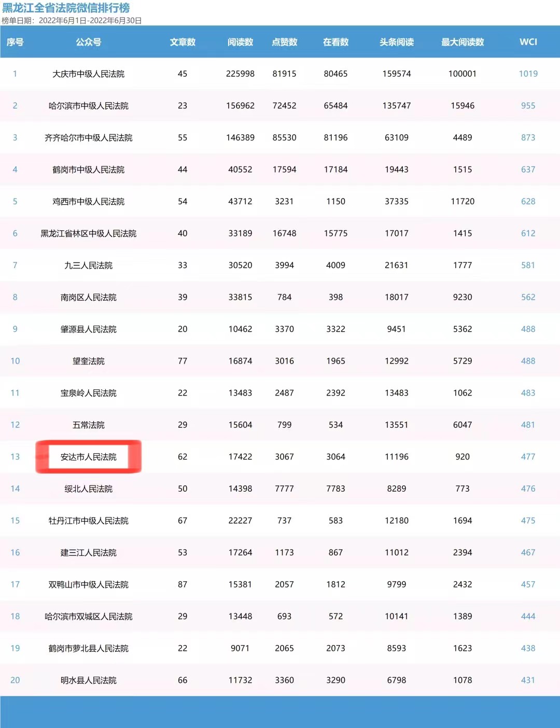Open 哈尔滨市中级人民法院 account entry

(88, 106)
